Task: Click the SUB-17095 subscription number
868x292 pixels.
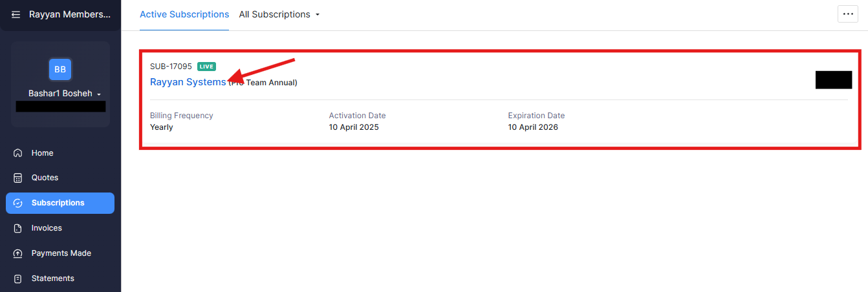Action: point(171,67)
